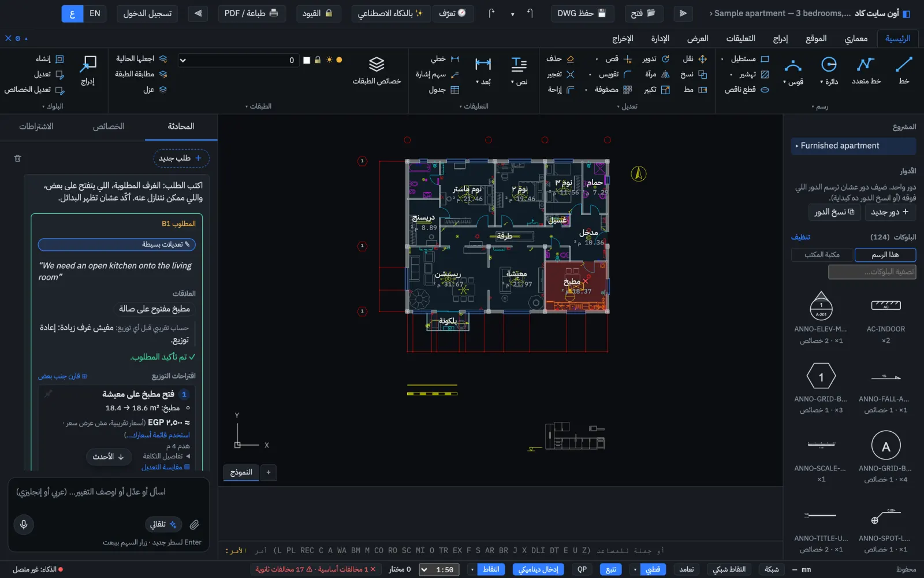Click New request (طلب جديد) button
924x578 pixels.
coord(181,158)
